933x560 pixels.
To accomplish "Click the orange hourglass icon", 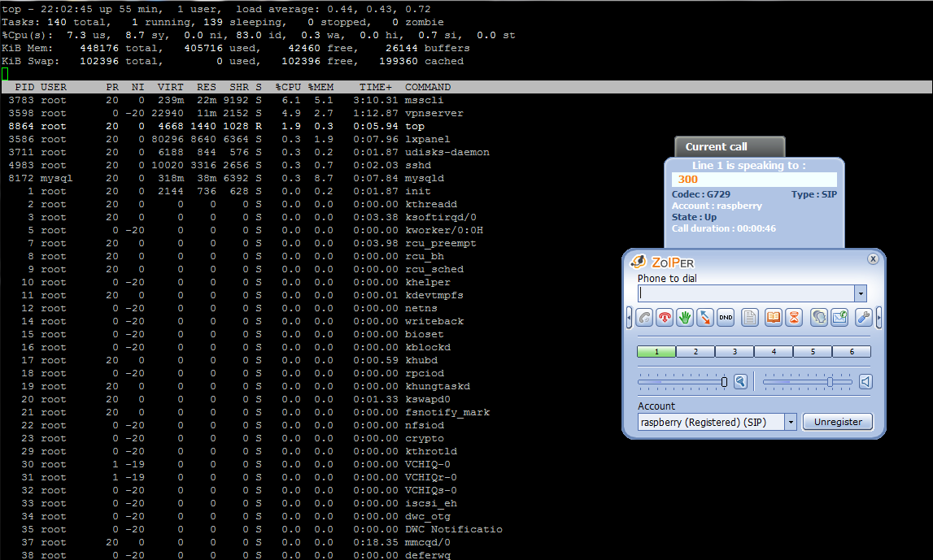I will [x=794, y=318].
